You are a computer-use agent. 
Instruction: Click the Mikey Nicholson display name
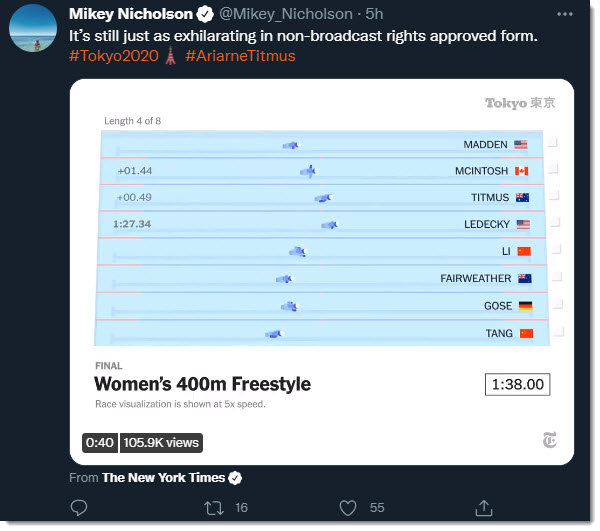(x=131, y=14)
